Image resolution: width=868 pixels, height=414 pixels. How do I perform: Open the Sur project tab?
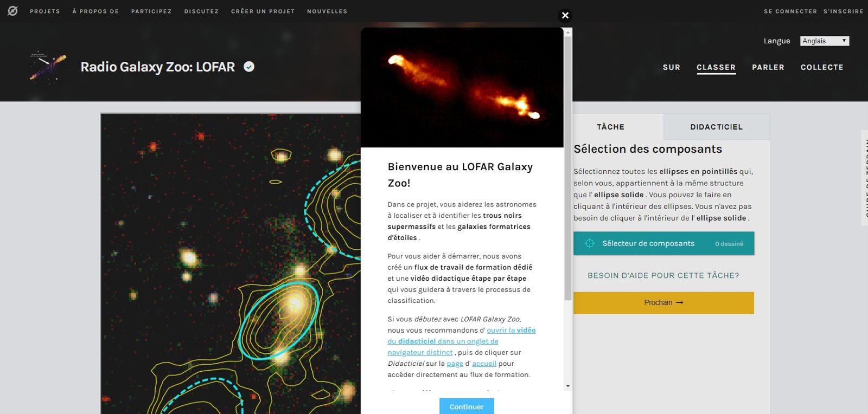pyautogui.click(x=672, y=67)
